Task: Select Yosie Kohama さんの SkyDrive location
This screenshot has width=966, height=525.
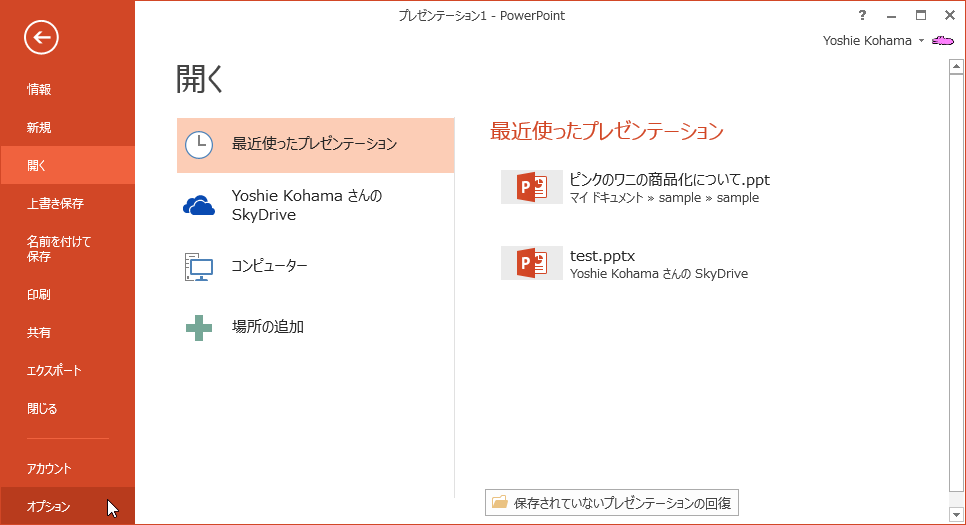Action: click(315, 205)
